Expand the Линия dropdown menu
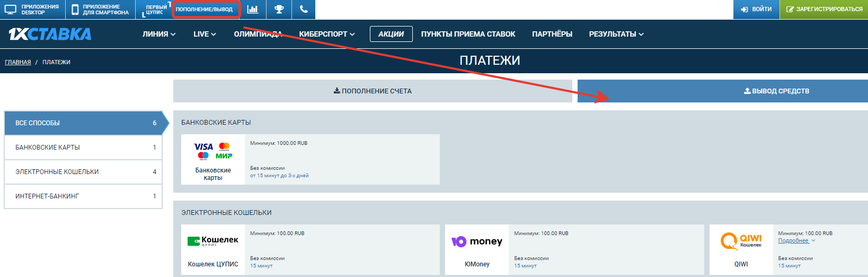Viewport: 868px width, 277px height. coord(159,34)
